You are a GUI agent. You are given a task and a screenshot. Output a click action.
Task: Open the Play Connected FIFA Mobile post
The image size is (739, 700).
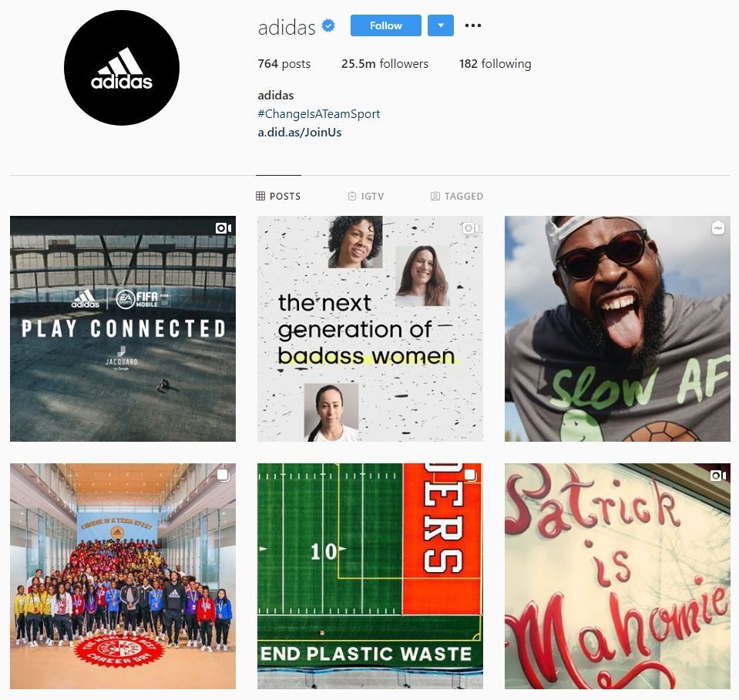[123, 329]
